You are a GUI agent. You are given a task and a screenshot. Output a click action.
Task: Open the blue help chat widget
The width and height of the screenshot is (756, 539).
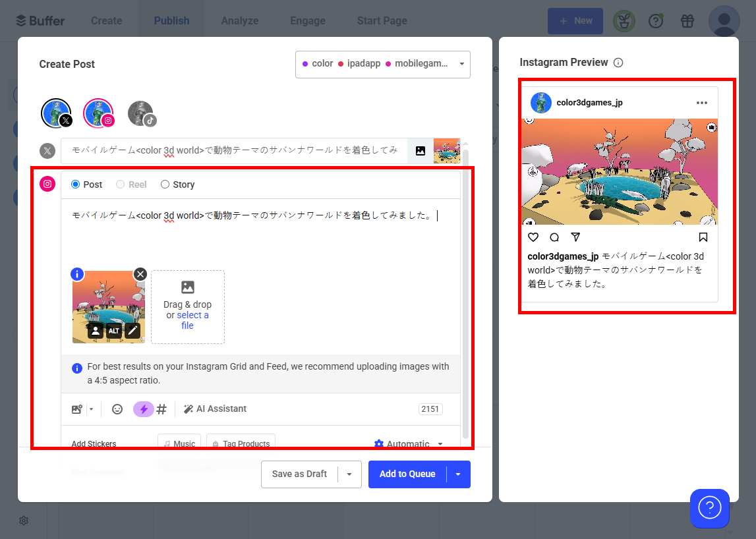[x=710, y=508]
